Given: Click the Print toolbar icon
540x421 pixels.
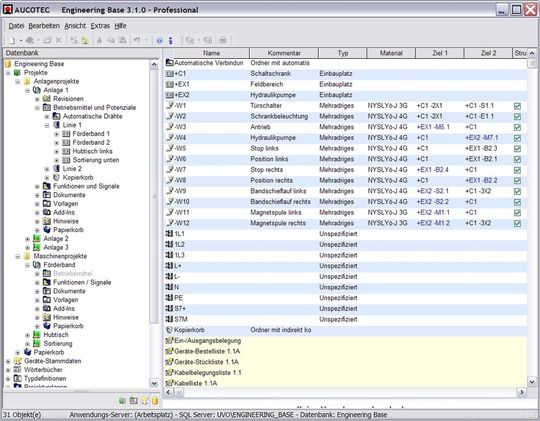Looking at the screenshot, I should (x=223, y=40).
